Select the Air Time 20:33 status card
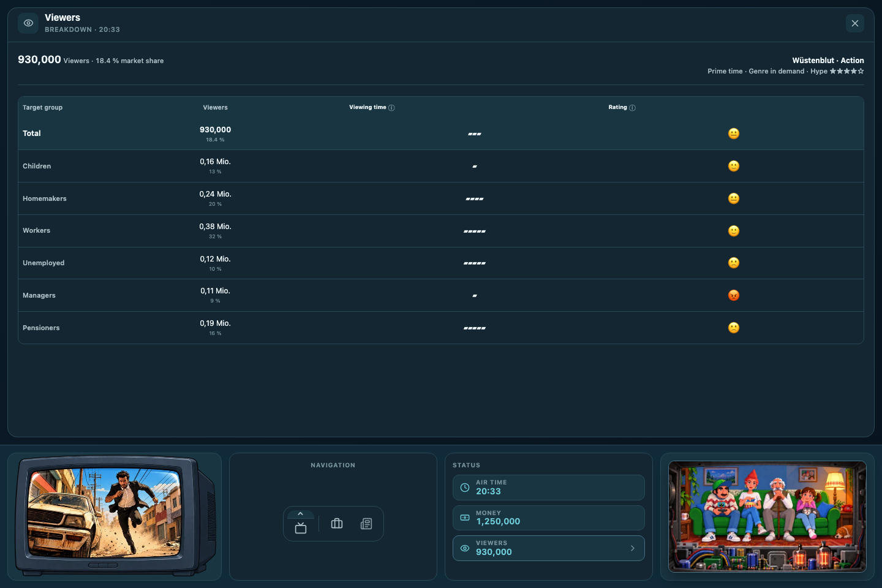882x588 pixels. [549, 488]
